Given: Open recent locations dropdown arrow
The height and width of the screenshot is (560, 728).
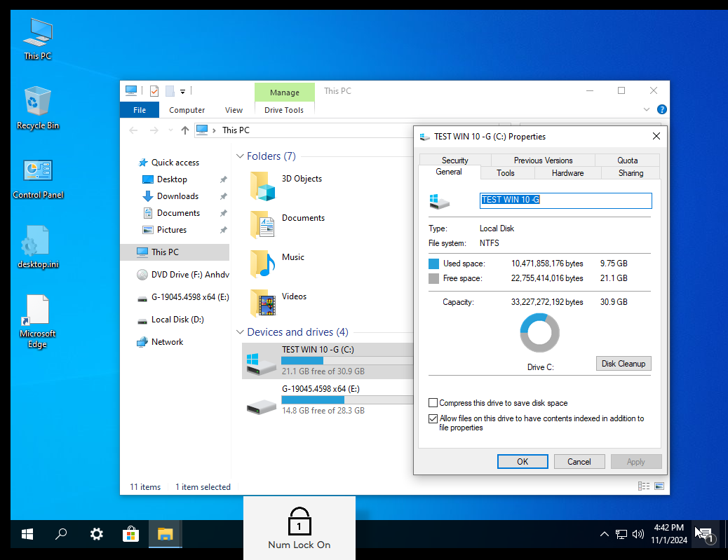Looking at the screenshot, I should click(171, 130).
